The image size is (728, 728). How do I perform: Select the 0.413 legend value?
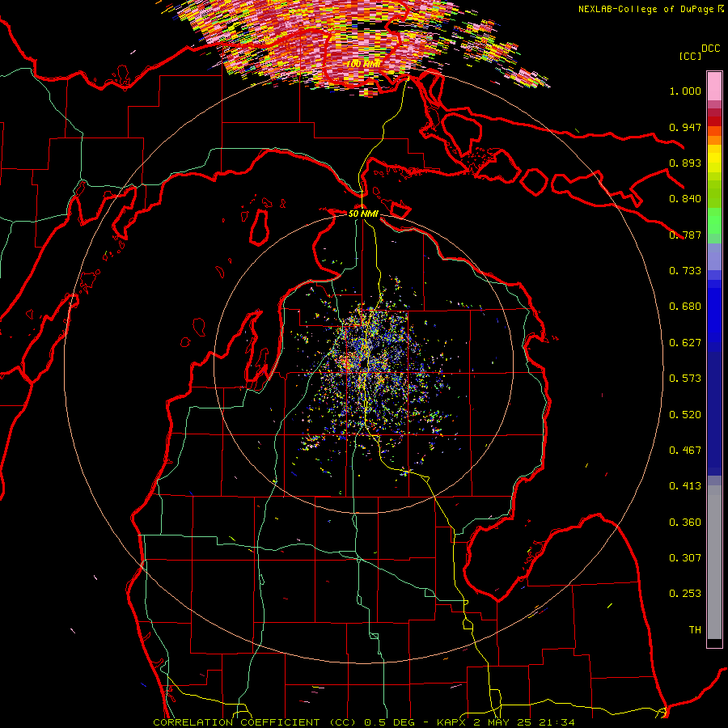pyautogui.click(x=685, y=486)
